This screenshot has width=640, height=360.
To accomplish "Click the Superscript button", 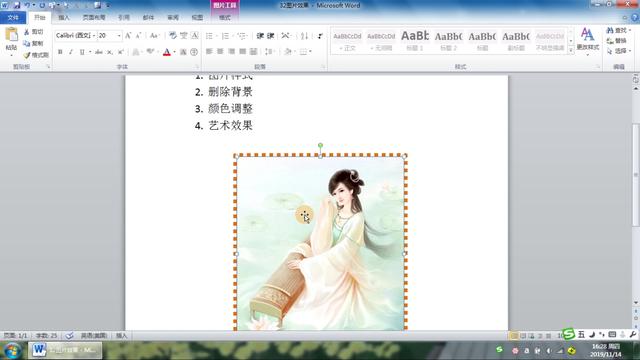I will click(x=120, y=52).
